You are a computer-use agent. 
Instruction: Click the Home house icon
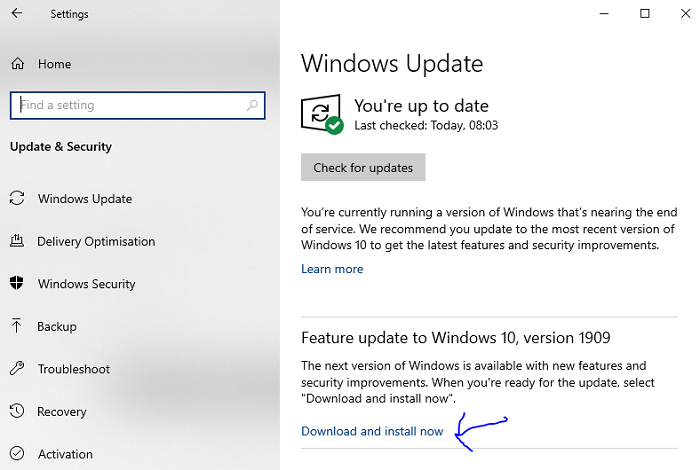pos(17,64)
